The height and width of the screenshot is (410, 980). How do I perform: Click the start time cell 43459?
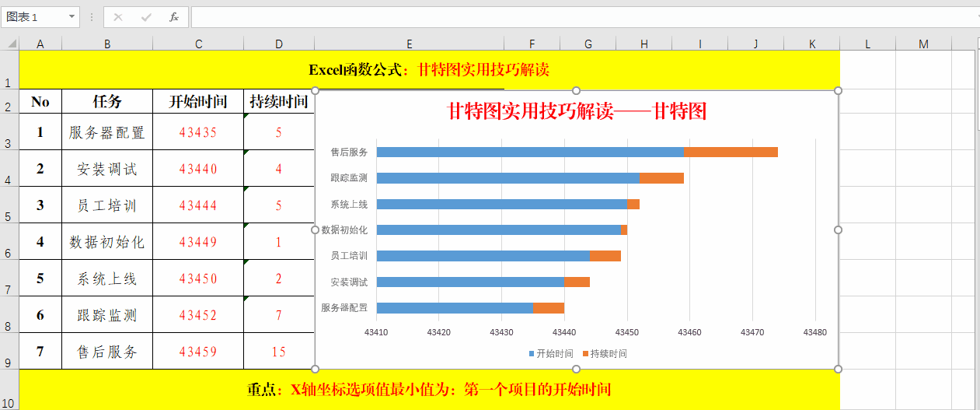[198, 352]
